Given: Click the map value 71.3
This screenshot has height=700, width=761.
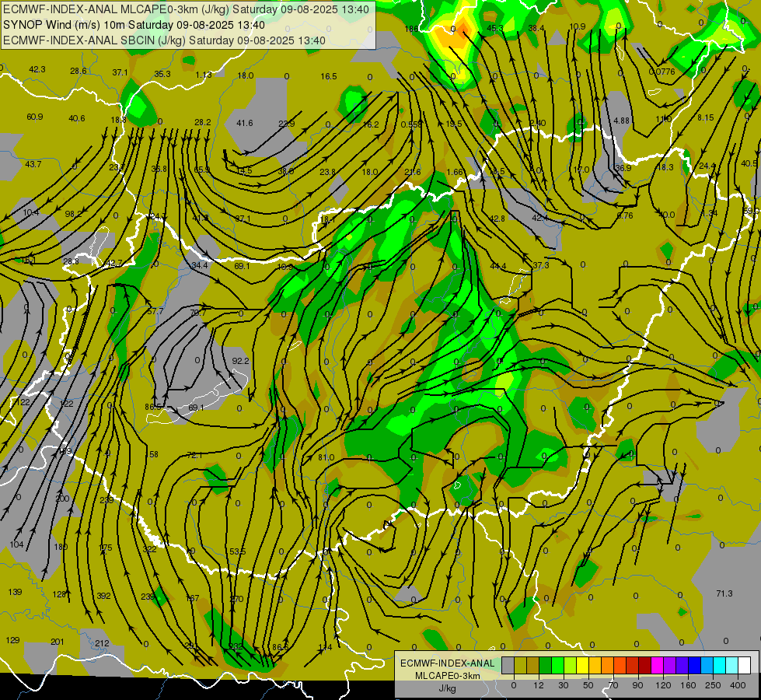Looking at the screenshot, I should click(x=724, y=593).
